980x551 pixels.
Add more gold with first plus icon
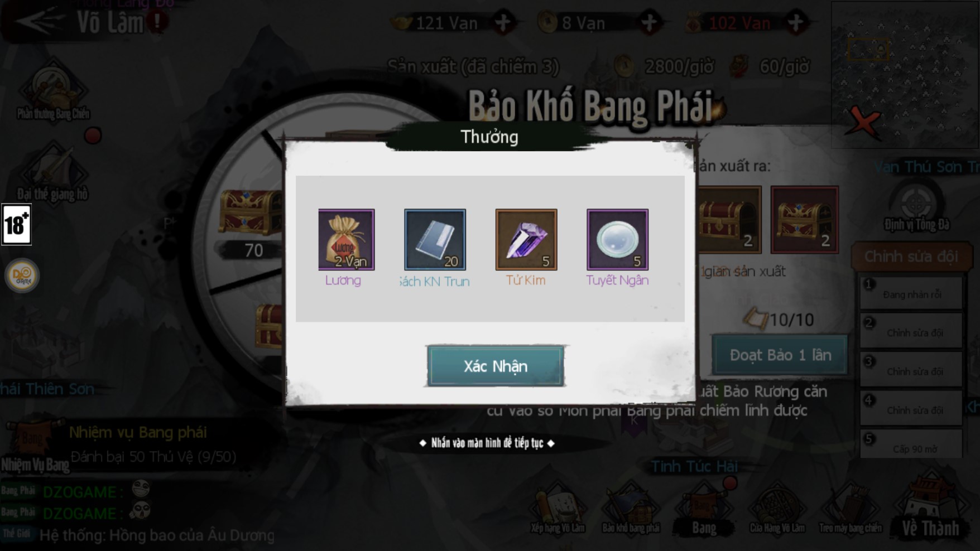coord(503,23)
